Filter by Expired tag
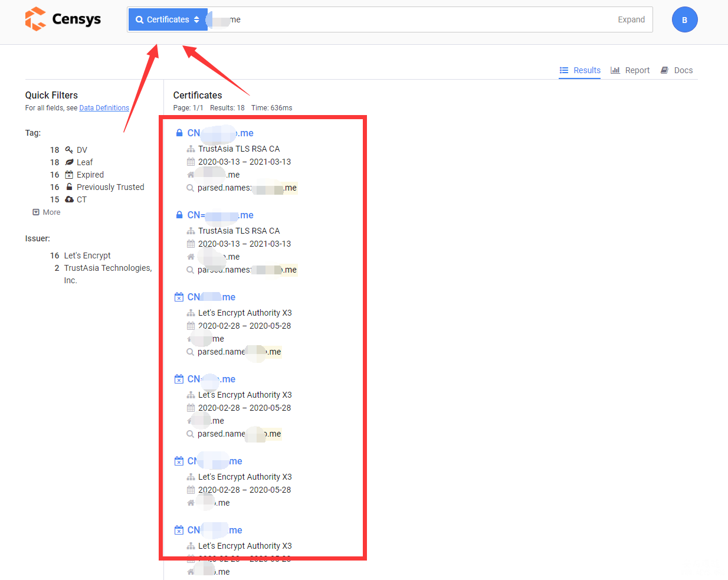The width and height of the screenshot is (728, 580). [x=90, y=175]
